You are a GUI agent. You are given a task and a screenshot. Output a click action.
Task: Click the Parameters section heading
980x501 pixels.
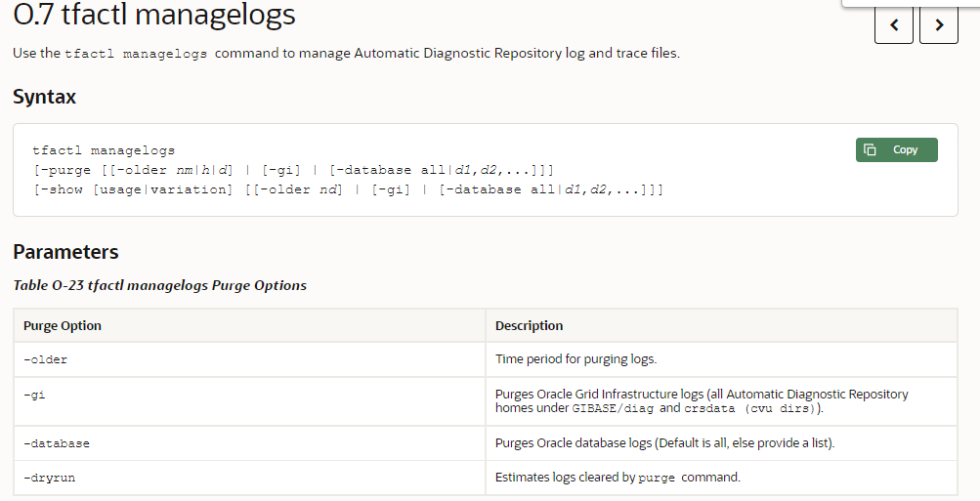pos(65,252)
